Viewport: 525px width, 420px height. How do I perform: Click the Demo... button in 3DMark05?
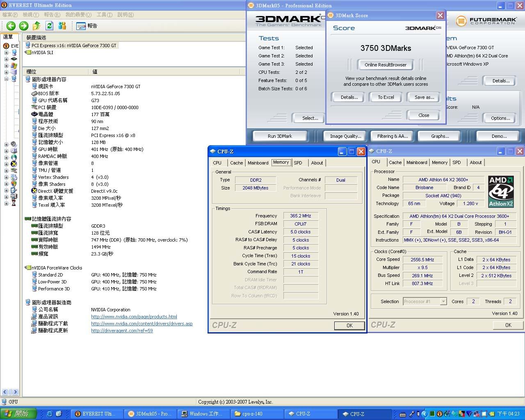499,136
